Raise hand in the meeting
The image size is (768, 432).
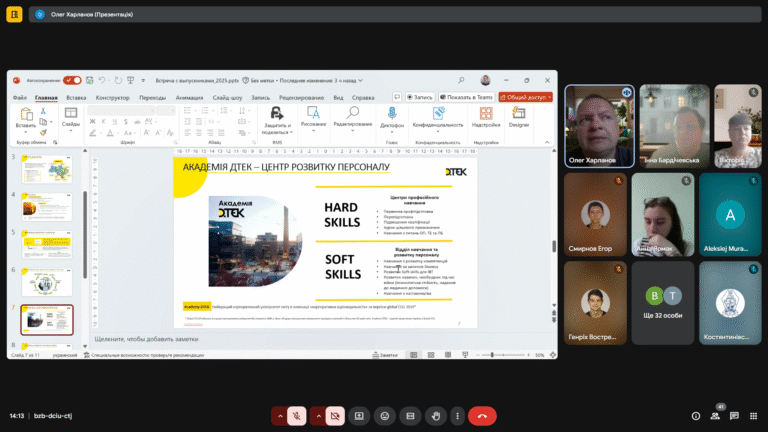coord(435,416)
